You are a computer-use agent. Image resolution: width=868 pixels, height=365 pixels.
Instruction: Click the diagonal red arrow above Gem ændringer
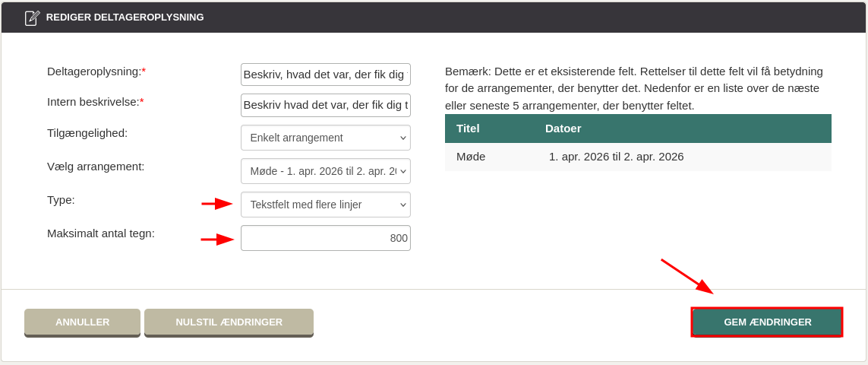click(x=687, y=276)
